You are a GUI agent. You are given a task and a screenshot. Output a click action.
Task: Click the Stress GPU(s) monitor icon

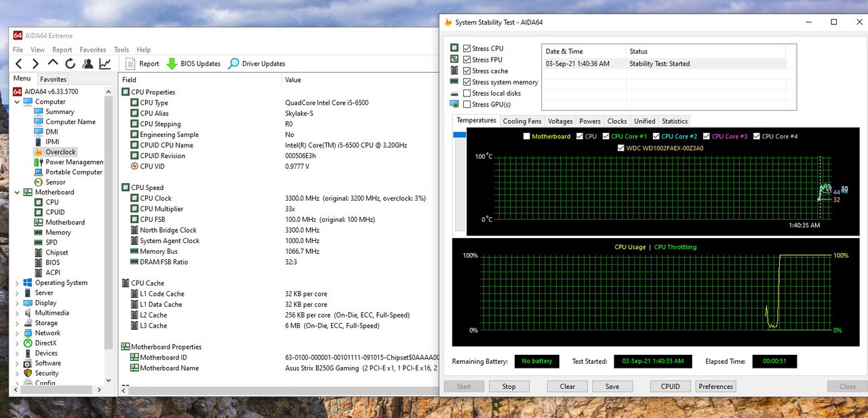[x=454, y=104]
